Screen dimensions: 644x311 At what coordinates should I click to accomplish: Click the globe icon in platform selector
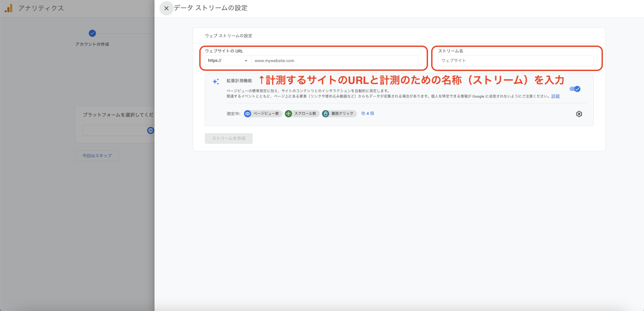[151, 130]
